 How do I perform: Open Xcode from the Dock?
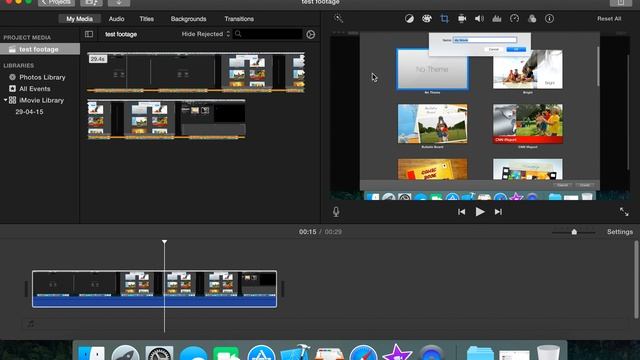click(295, 353)
